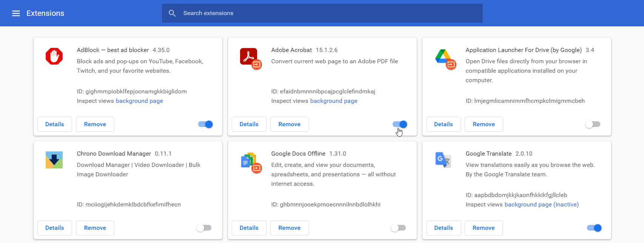The width and height of the screenshot is (644, 243).
Task: Click Application Launcher version 3.4
Action: point(590,50)
